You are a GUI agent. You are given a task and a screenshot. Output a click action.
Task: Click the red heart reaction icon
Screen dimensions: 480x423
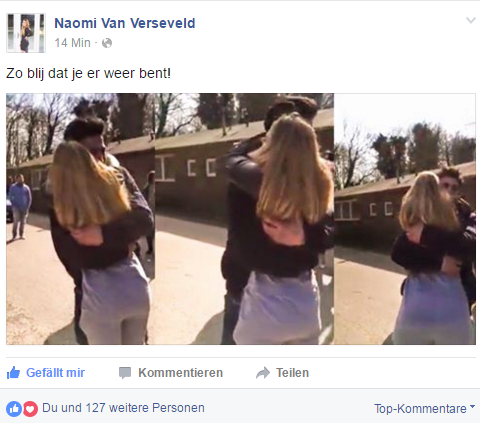[x=30, y=408]
